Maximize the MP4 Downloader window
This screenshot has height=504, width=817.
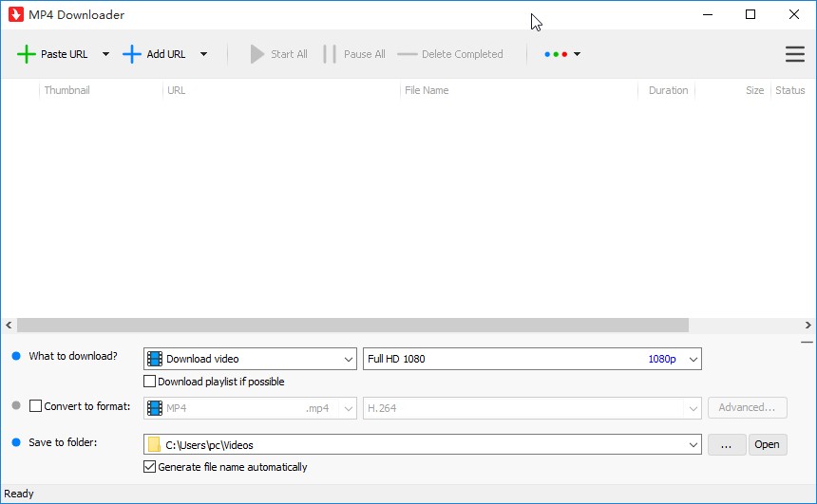(750, 14)
